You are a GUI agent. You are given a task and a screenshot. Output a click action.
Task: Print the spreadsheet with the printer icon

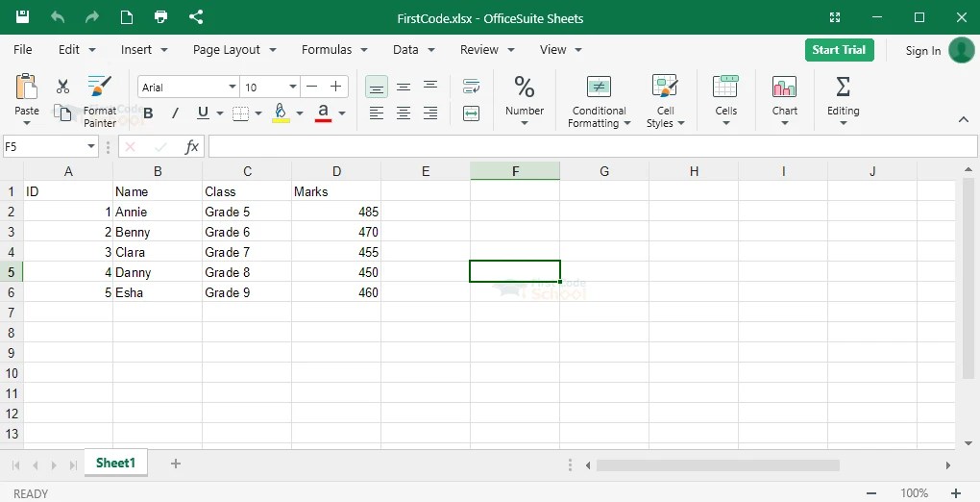(x=160, y=17)
